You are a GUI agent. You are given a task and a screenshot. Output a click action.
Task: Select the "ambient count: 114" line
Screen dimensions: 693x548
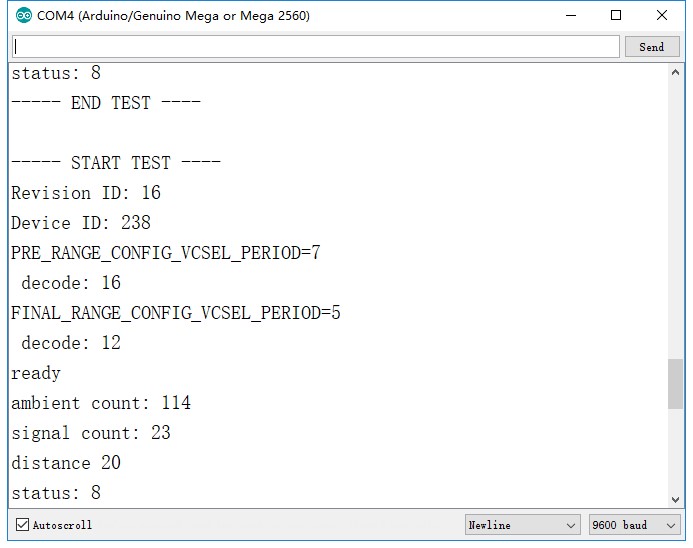(x=101, y=403)
